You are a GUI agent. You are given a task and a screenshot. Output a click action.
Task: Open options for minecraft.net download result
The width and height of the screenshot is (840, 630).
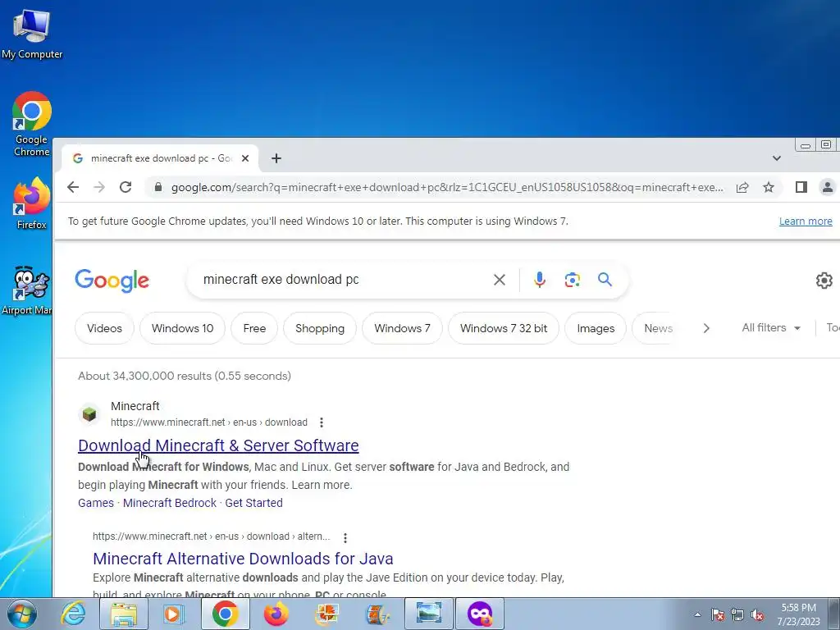coord(322,422)
